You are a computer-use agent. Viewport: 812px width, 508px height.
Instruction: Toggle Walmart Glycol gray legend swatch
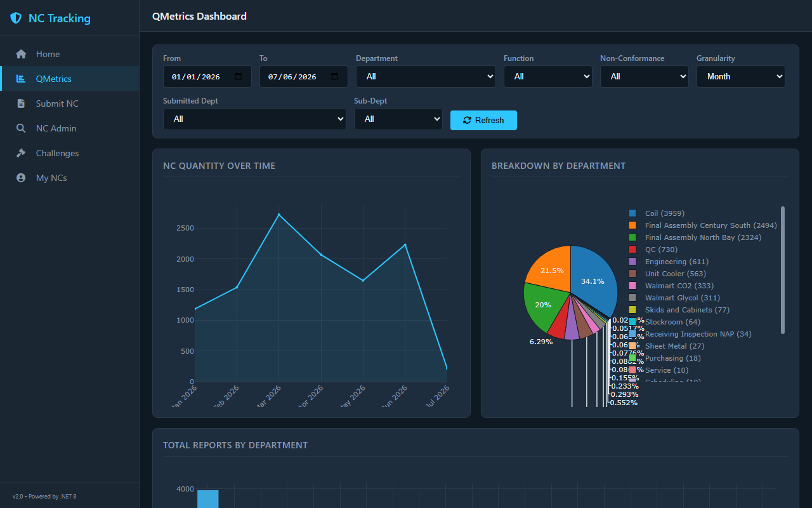(632, 298)
